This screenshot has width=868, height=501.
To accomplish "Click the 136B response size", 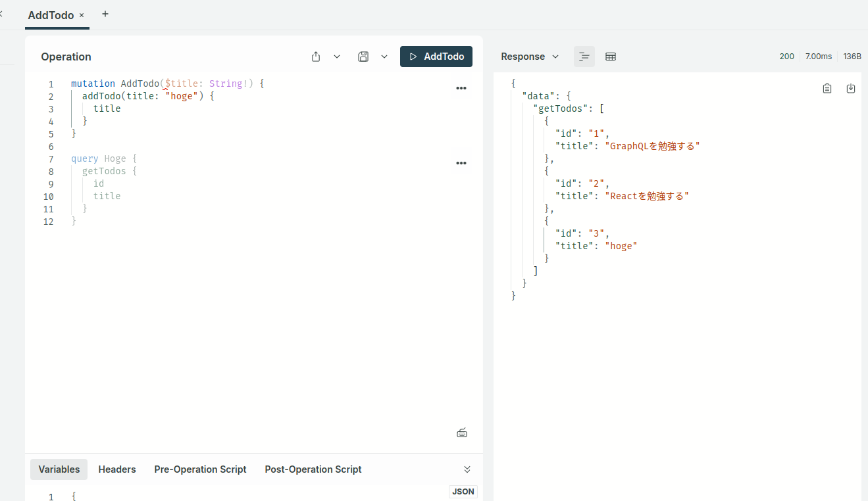I will (852, 57).
